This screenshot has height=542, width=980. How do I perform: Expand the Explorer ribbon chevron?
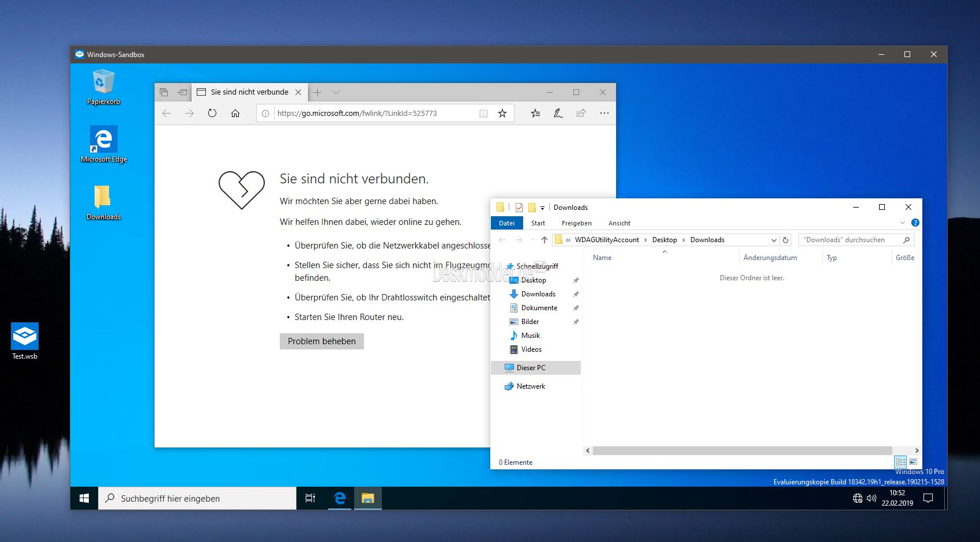[x=903, y=223]
